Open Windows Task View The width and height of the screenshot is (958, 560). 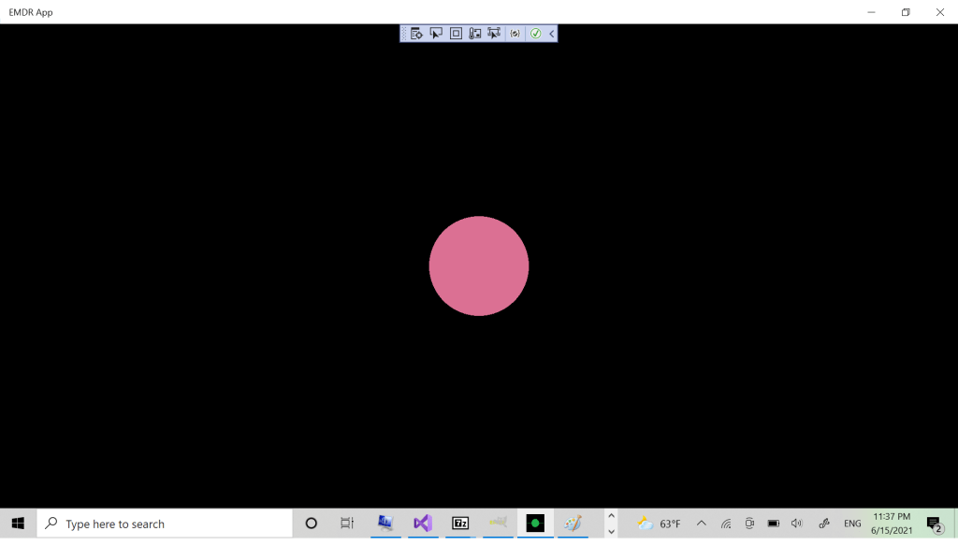347,524
